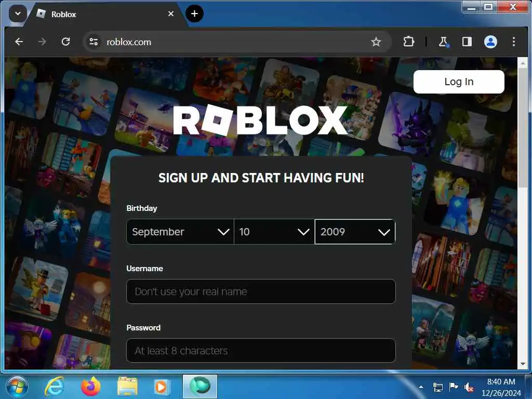
Task: Open Windows Explorer folder on taskbar
Action: [x=127, y=387]
